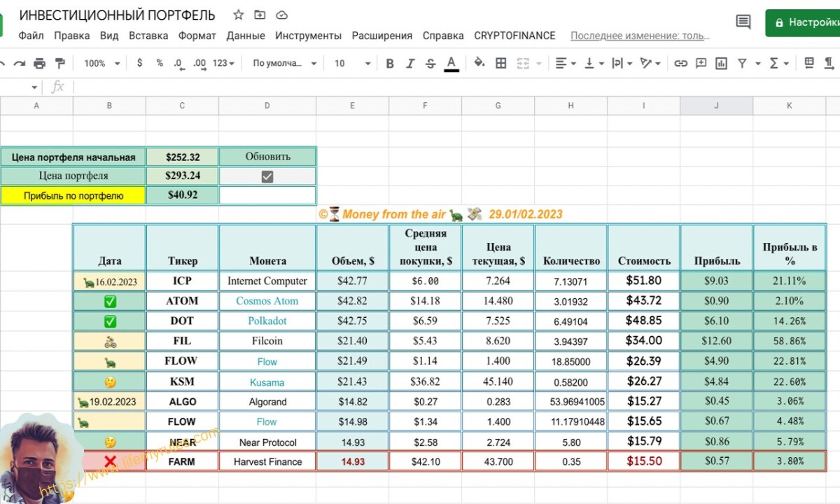Increase decimal places with the .00 icon

pos(199,64)
